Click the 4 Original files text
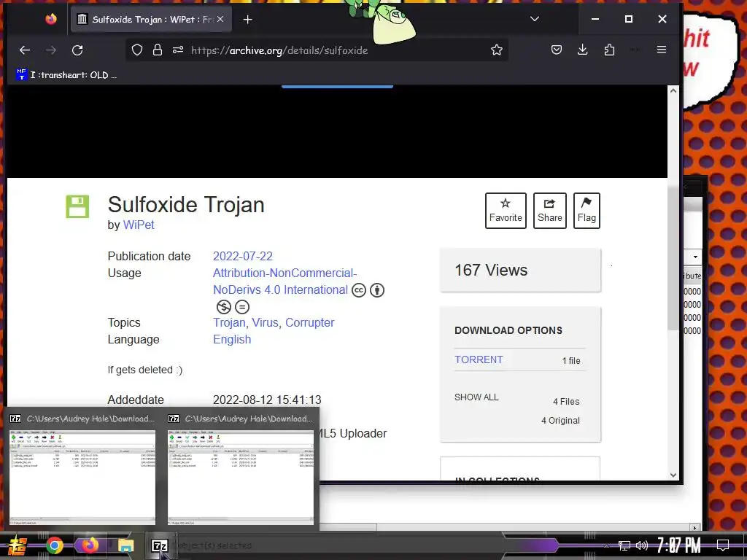The image size is (747, 560). click(560, 421)
